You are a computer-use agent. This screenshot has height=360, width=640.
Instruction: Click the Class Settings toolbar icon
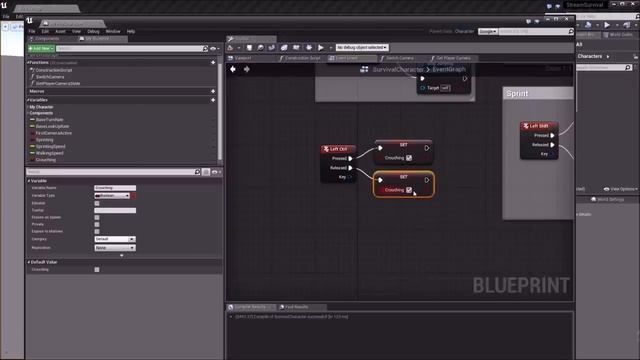(284, 48)
